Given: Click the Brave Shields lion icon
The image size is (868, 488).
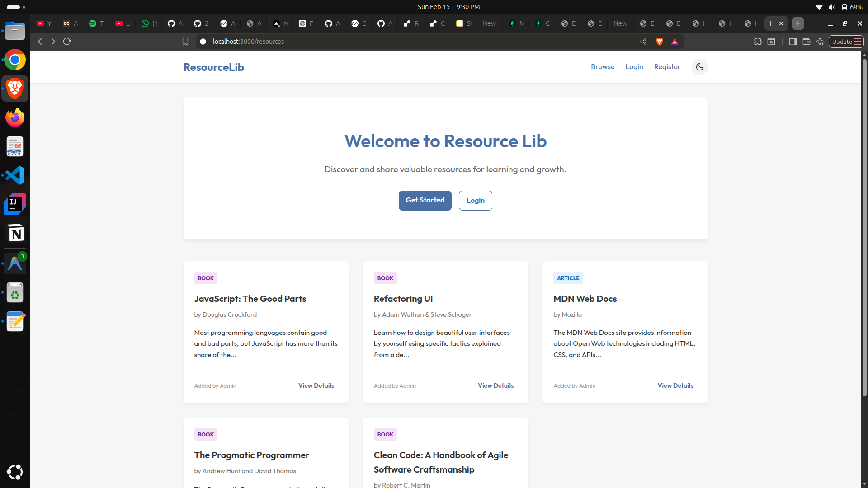Looking at the screenshot, I should click(x=660, y=42).
